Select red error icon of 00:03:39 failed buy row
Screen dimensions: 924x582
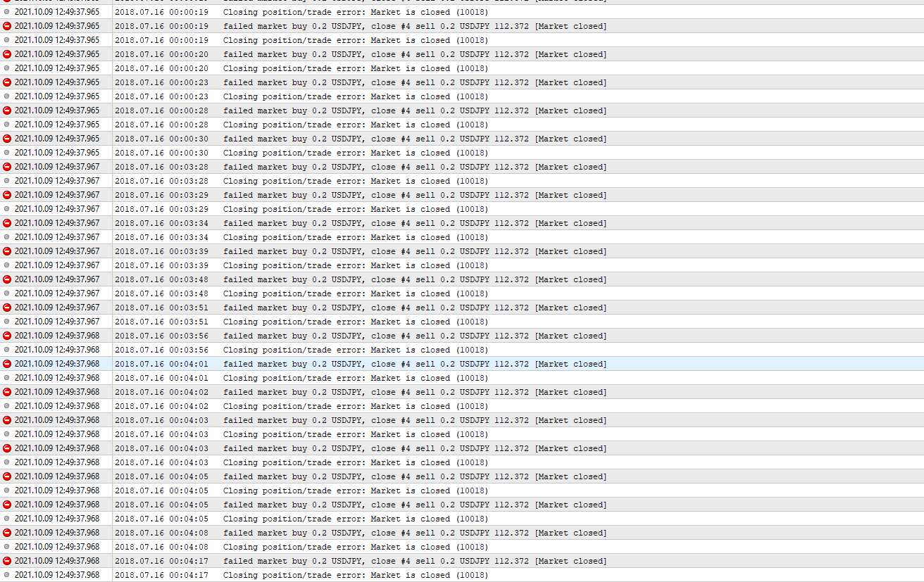(x=7, y=251)
